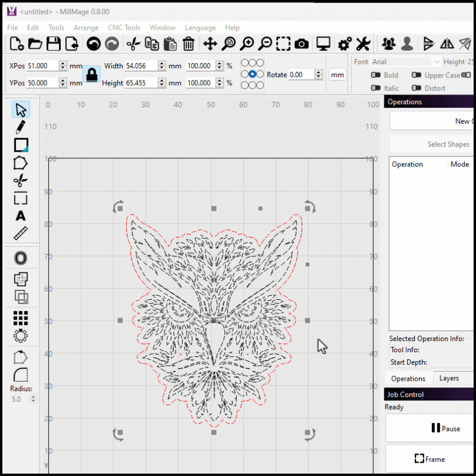Select the Measure ruler tool
Viewport: 476px width, 476px height.
21,233
